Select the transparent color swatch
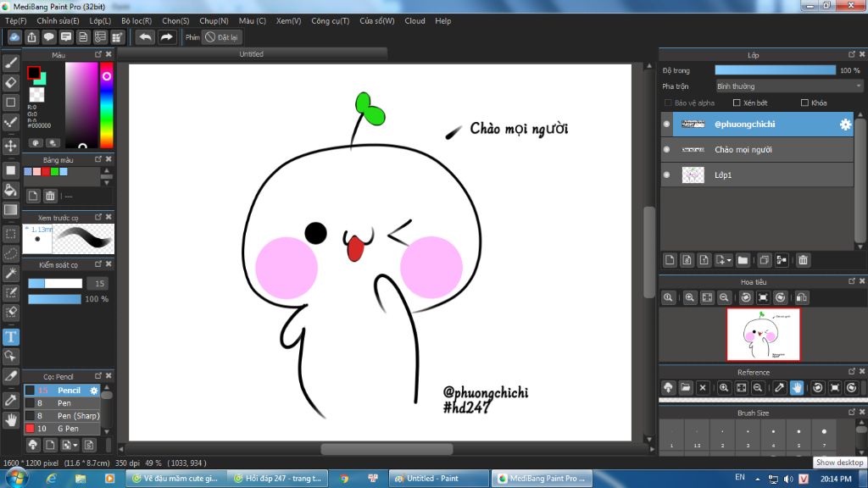Screen dimensions: 868x488 click(x=36, y=95)
